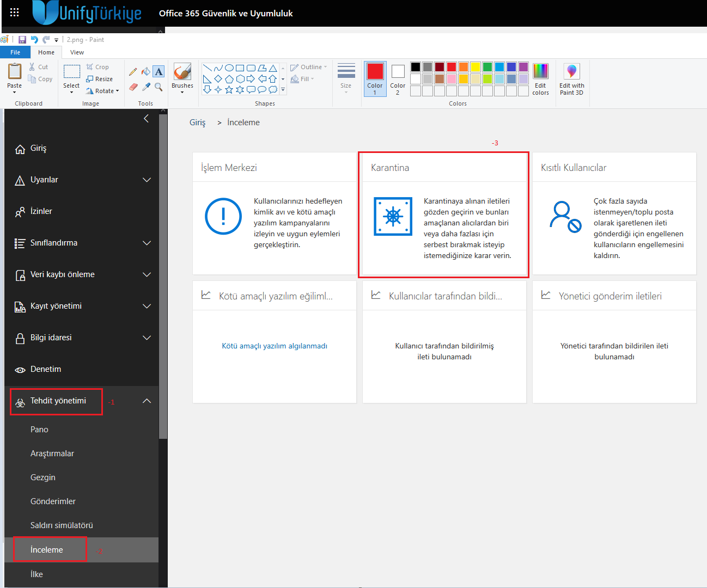Select the Eraser tool

pos(133,87)
